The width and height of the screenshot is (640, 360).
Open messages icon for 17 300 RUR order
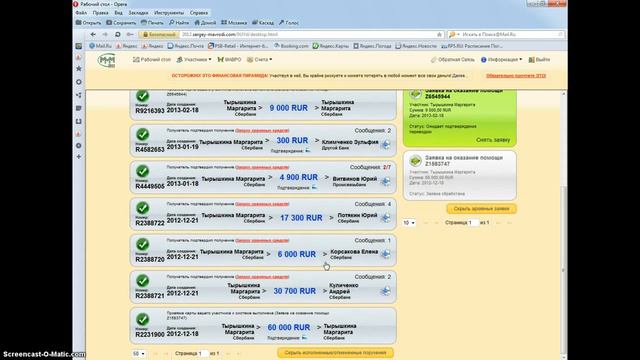tap(385, 218)
